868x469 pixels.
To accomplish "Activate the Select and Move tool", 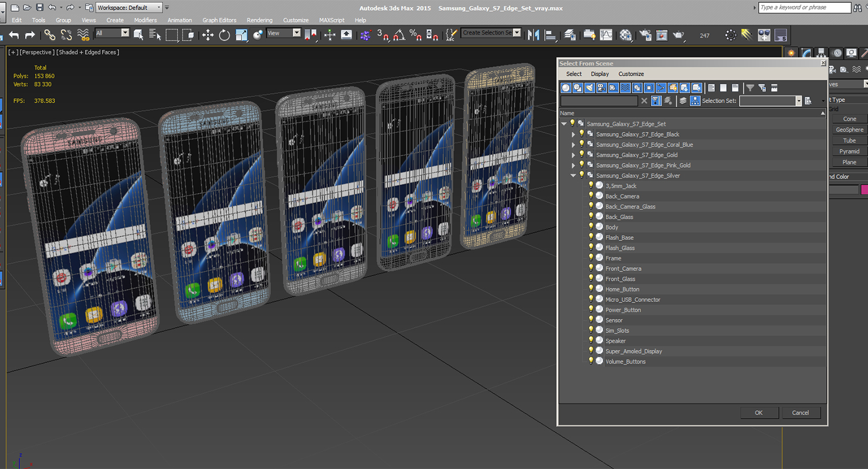I will coord(208,35).
